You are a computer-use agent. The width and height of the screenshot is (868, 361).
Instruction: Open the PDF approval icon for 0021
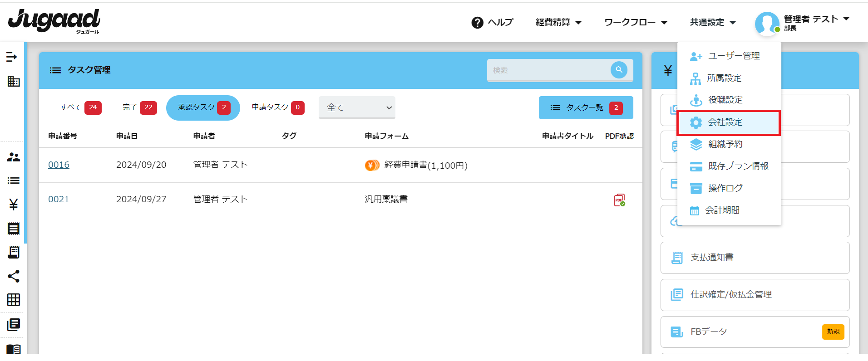click(619, 200)
